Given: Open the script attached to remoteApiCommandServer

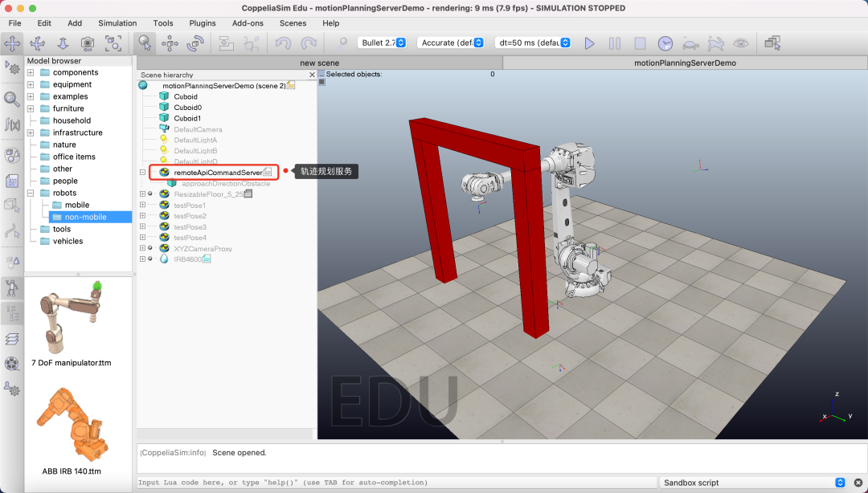Looking at the screenshot, I should tap(267, 172).
